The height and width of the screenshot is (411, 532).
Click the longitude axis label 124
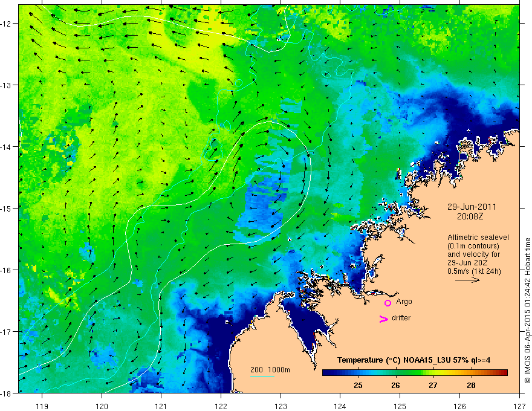pos(340,406)
